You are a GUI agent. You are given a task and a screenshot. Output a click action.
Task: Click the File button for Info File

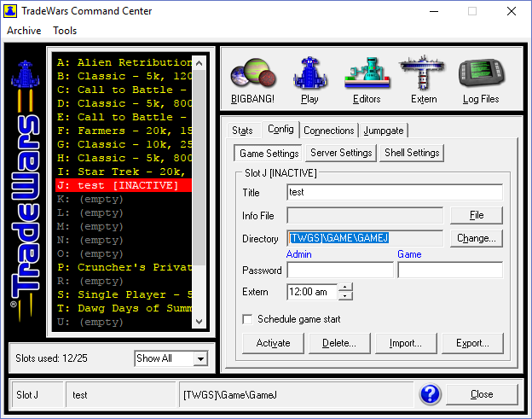click(477, 215)
